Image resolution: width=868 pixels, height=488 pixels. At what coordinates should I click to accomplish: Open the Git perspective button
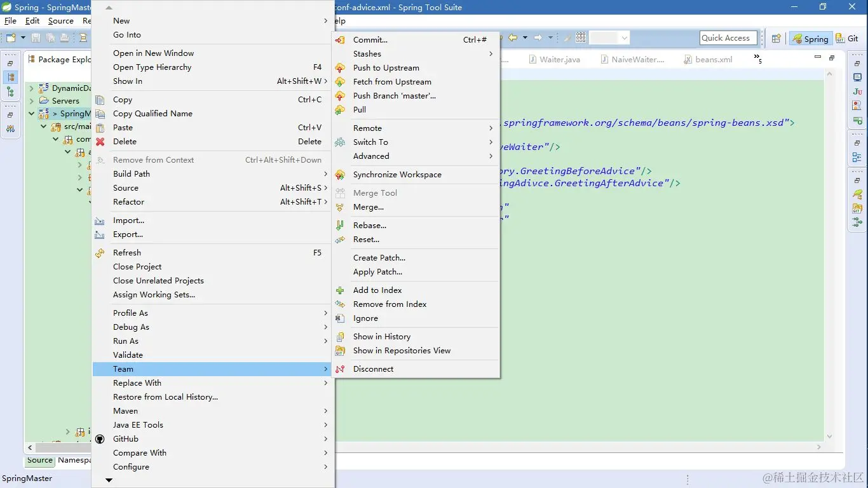point(847,38)
